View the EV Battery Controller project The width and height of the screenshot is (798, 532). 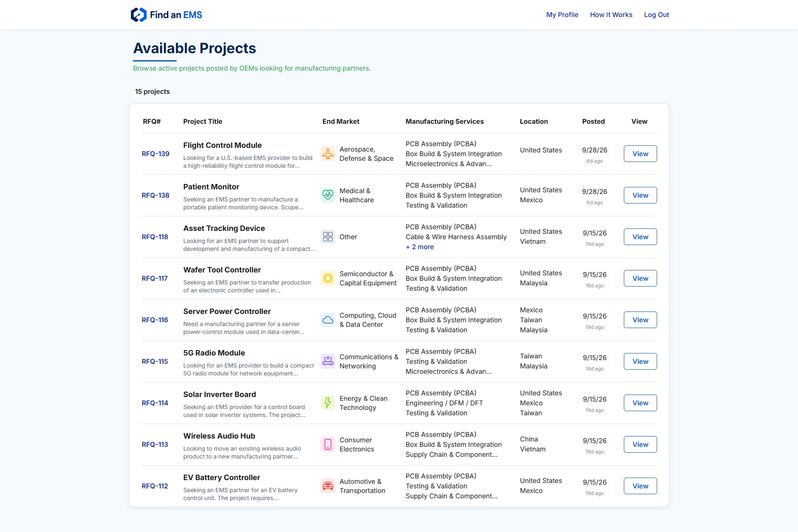pyautogui.click(x=640, y=486)
